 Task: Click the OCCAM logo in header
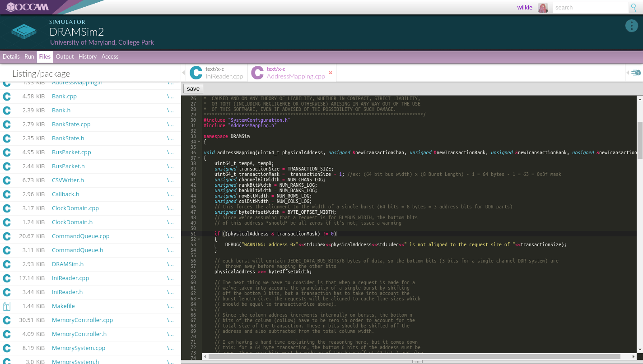click(28, 7)
